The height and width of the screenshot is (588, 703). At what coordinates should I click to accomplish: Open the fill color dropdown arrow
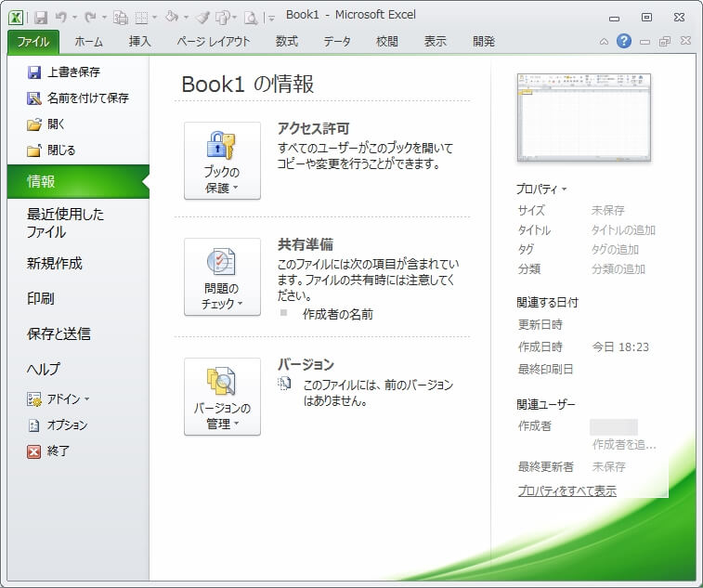pos(186,18)
